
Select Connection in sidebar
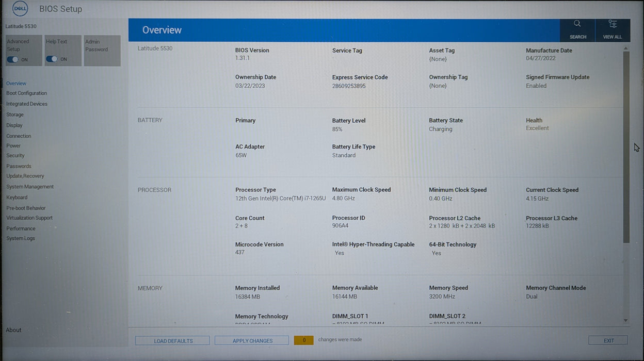[x=19, y=136]
